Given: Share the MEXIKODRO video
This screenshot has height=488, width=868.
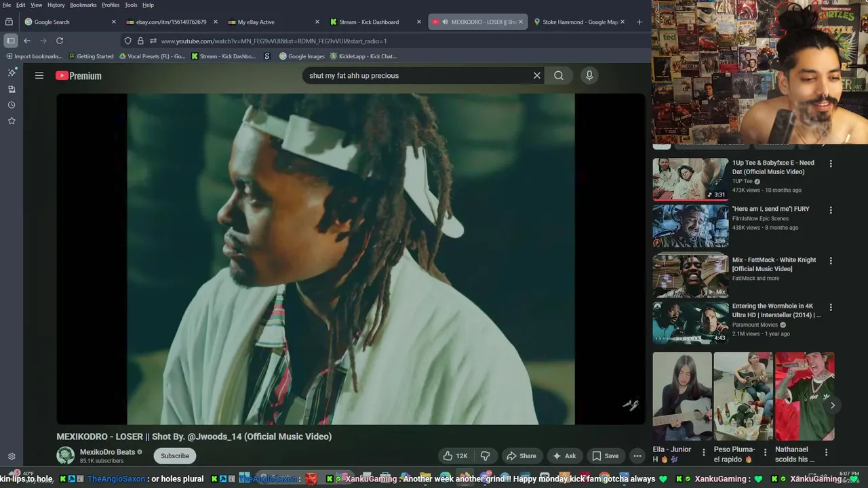Looking at the screenshot, I should pos(521,456).
